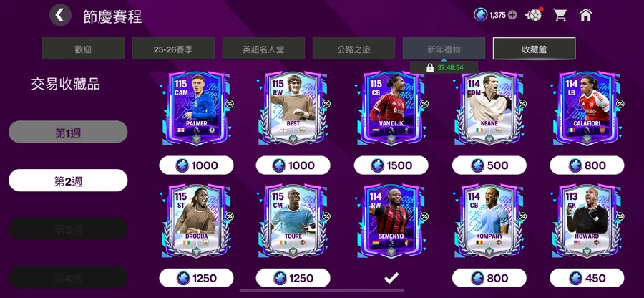Switch to the 公路之旅 tab
Viewport: 644px width, 298px height.
point(353,49)
